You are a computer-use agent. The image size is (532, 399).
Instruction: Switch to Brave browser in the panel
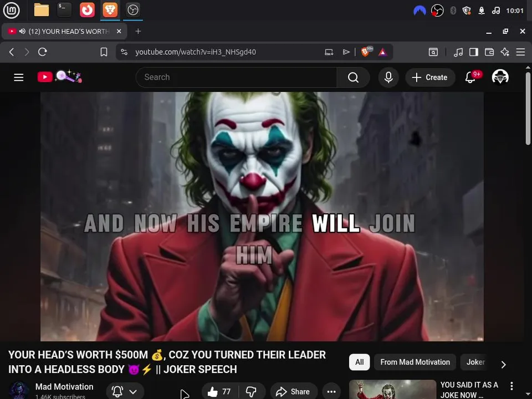click(110, 10)
